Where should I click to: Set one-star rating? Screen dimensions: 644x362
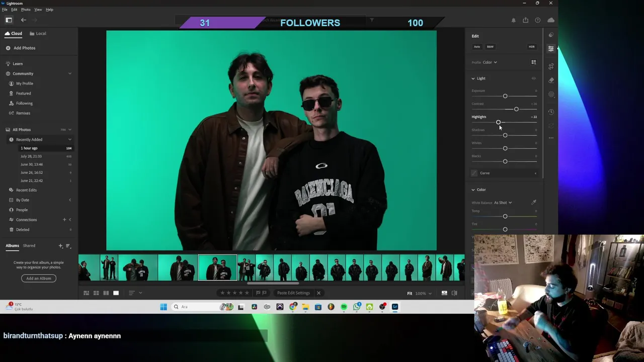[222, 293]
